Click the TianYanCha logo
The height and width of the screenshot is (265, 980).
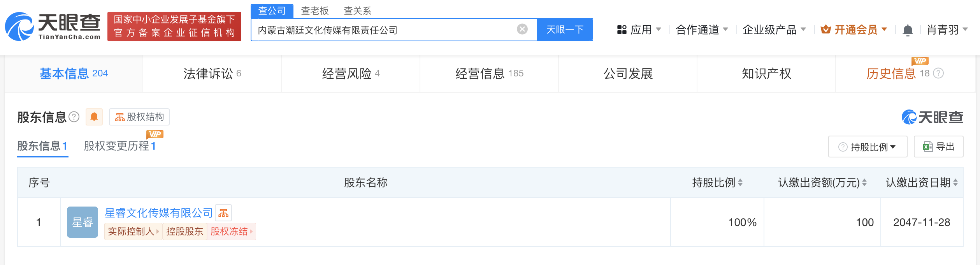53,26
